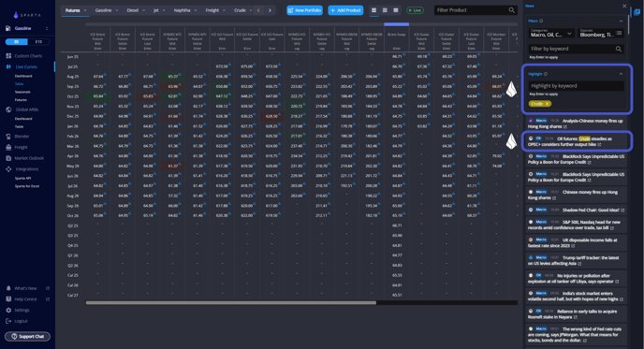Switch to the Gasoline portfolio tab
The height and width of the screenshot is (349, 644).
point(103,10)
